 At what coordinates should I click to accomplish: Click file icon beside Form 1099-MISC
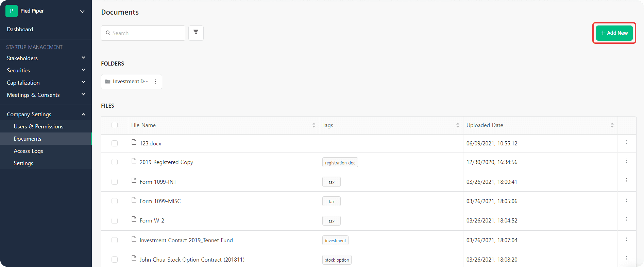point(134,200)
